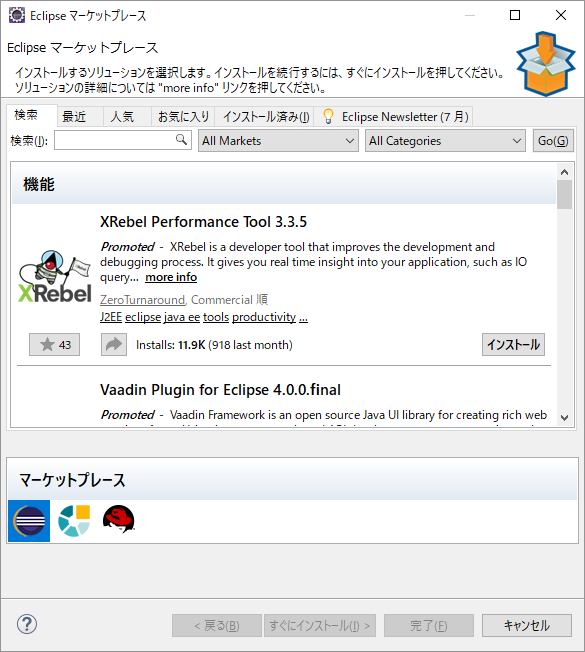Open the Eclipse Newsletter lightbulb tab

(x=394, y=116)
